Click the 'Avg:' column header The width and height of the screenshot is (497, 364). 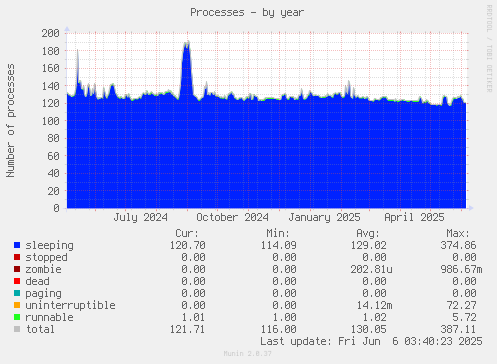(x=368, y=233)
